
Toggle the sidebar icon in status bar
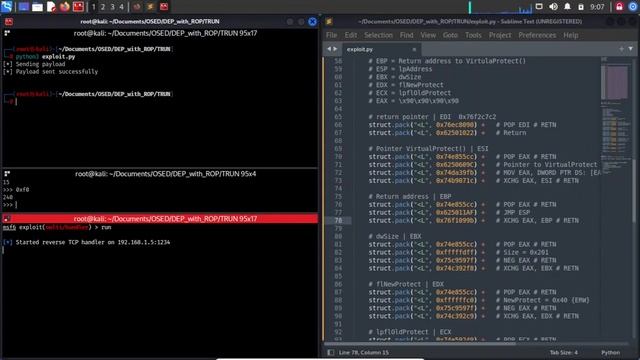coord(331,352)
